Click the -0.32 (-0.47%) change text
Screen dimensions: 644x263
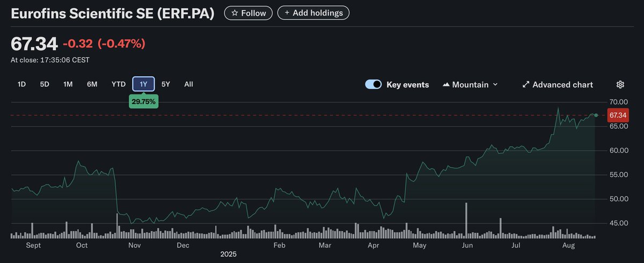click(x=104, y=43)
